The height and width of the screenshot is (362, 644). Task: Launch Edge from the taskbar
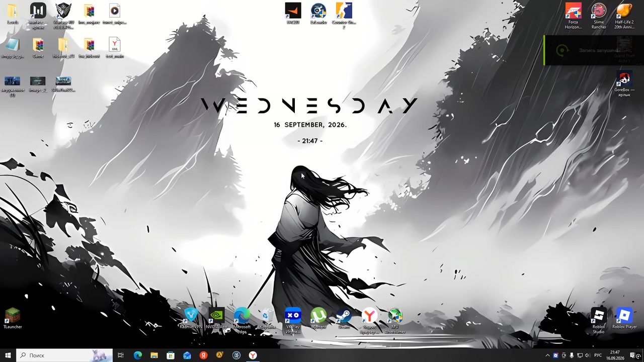coord(137,355)
